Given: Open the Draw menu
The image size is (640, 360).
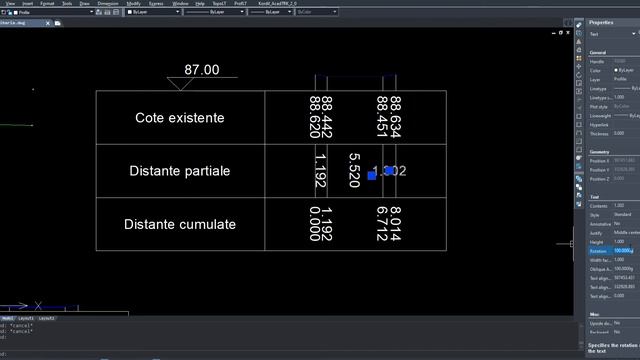Looking at the screenshot, I should [x=84, y=3].
